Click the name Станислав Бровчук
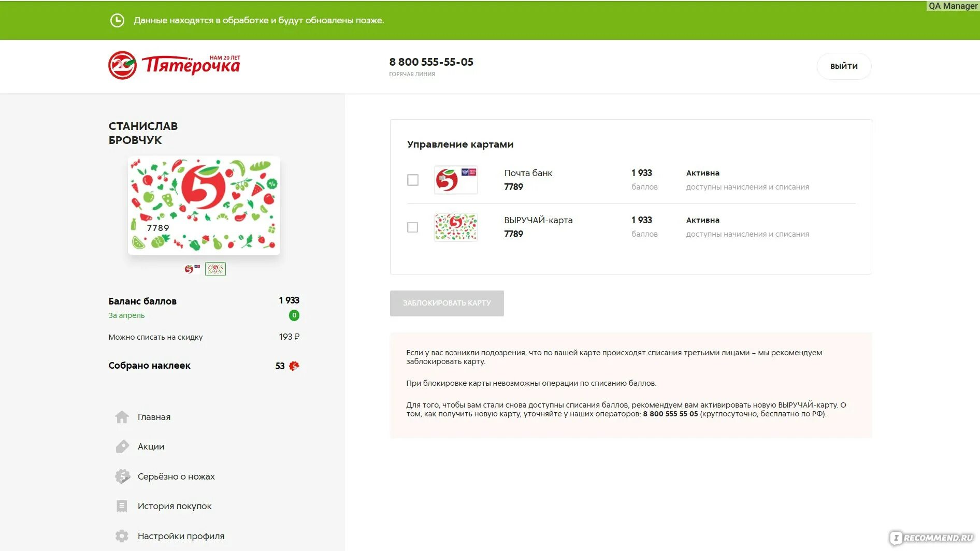This screenshot has width=980, height=551. pos(143,133)
